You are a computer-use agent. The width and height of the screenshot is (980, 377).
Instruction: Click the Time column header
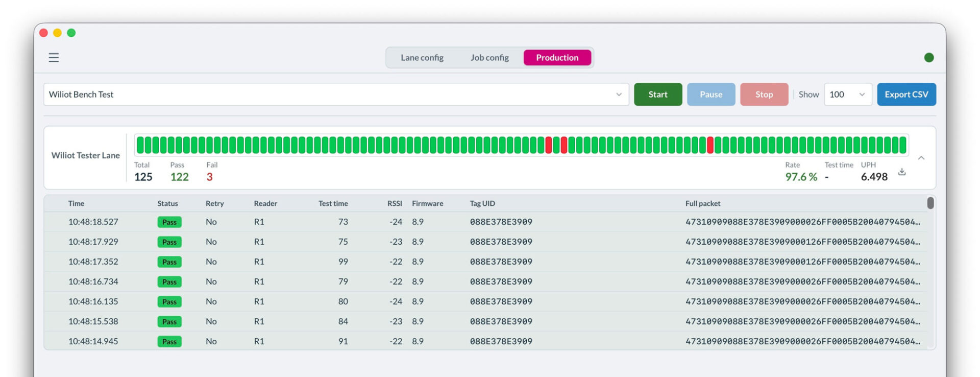pos(76,203)
